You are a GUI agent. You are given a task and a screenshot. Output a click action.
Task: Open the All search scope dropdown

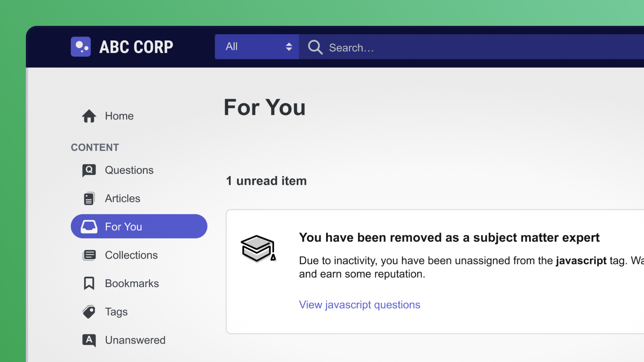pos(257,47)
